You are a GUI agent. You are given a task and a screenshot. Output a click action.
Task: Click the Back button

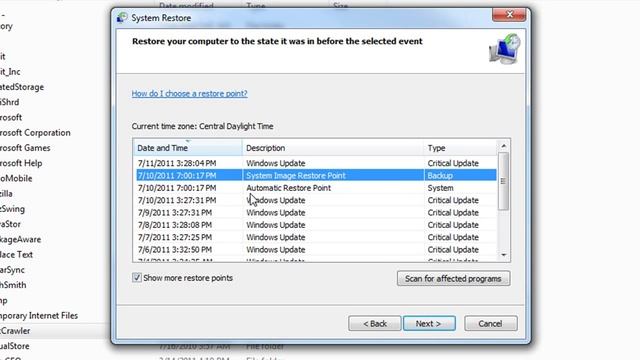coord(375,323)
